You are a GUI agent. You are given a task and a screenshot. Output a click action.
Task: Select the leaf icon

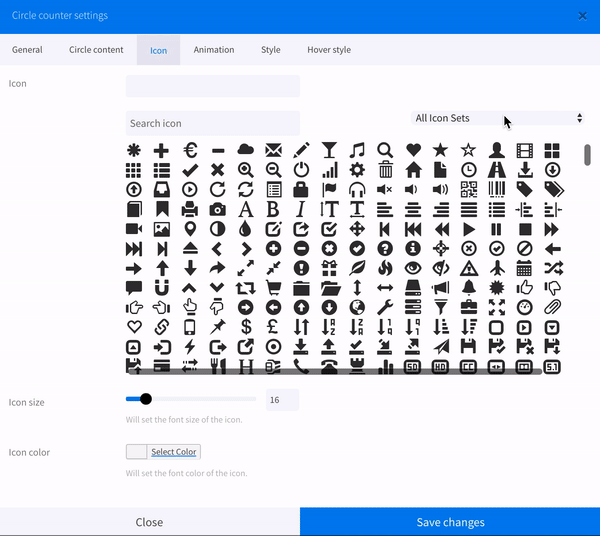tap(357, 268)
